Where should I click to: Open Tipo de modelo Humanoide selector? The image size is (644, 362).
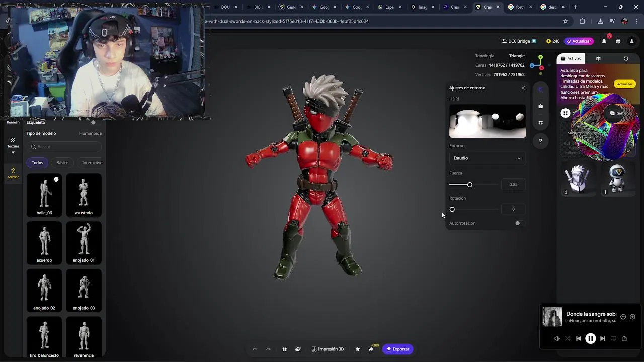[91, 133]
